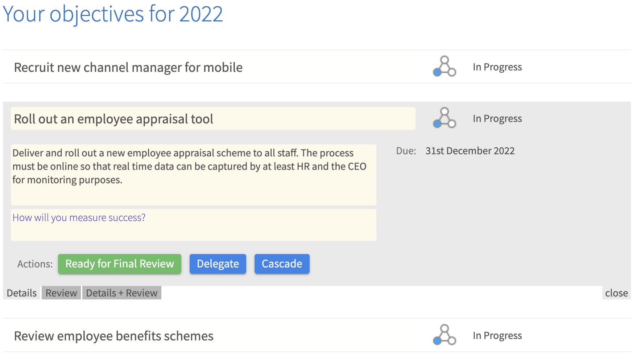
Task: Expand the Recruit new channel manager objective
Action: 128,67
